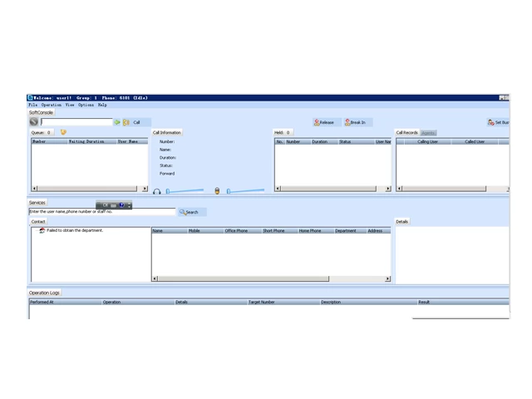This screenshot has height=399, width=532.
Task: Click the microphone volume icon
Action: [x=217, y=191]
